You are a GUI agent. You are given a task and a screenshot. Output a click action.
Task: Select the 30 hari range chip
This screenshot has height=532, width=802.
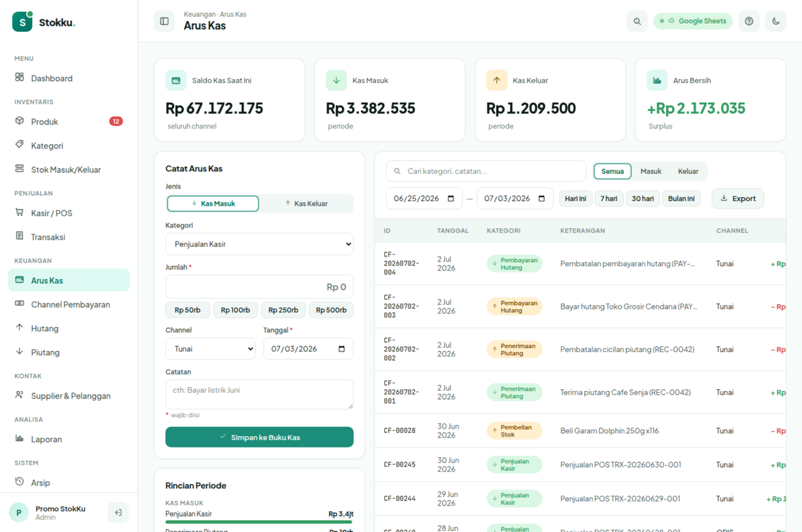[643, 199]
